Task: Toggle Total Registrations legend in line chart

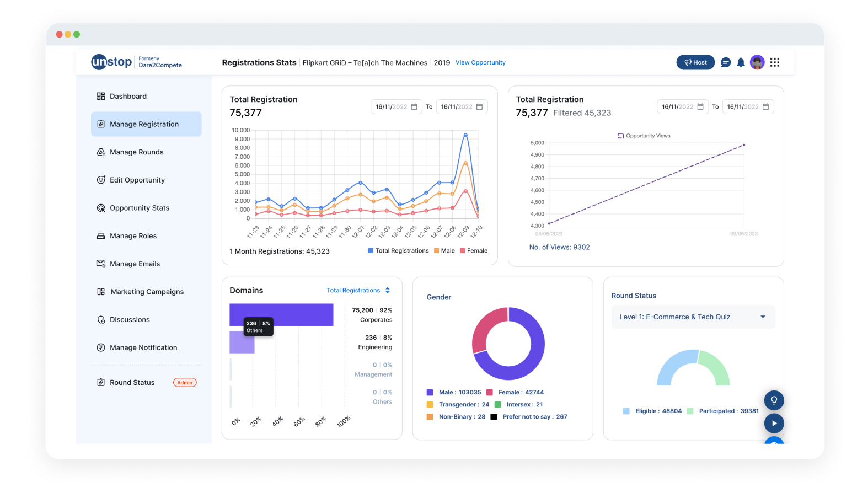Action: click(398, 251)
